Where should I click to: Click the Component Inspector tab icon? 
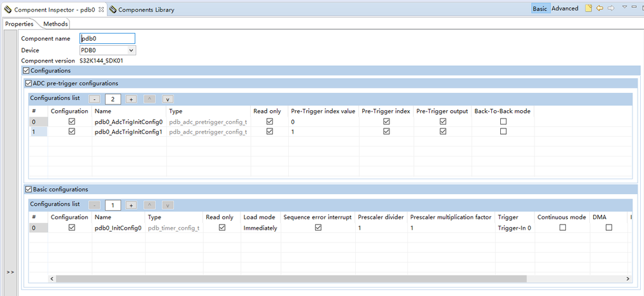pos(8,9)
